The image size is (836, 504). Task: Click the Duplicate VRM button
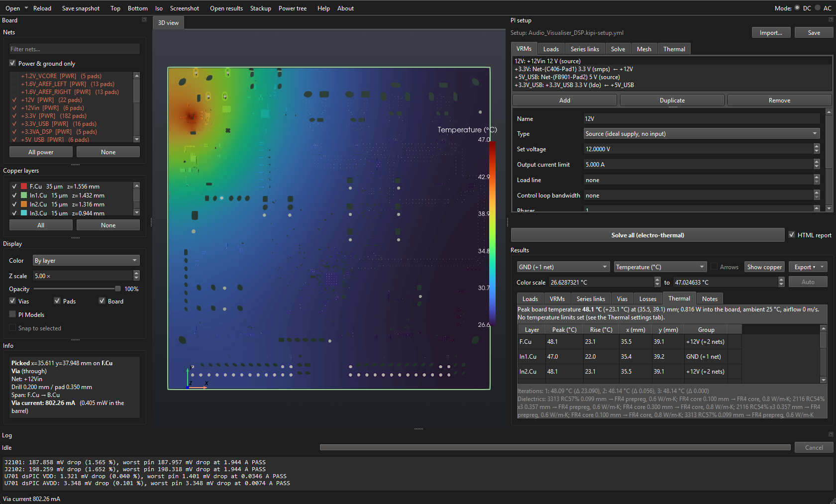click(x=672, y=100)
